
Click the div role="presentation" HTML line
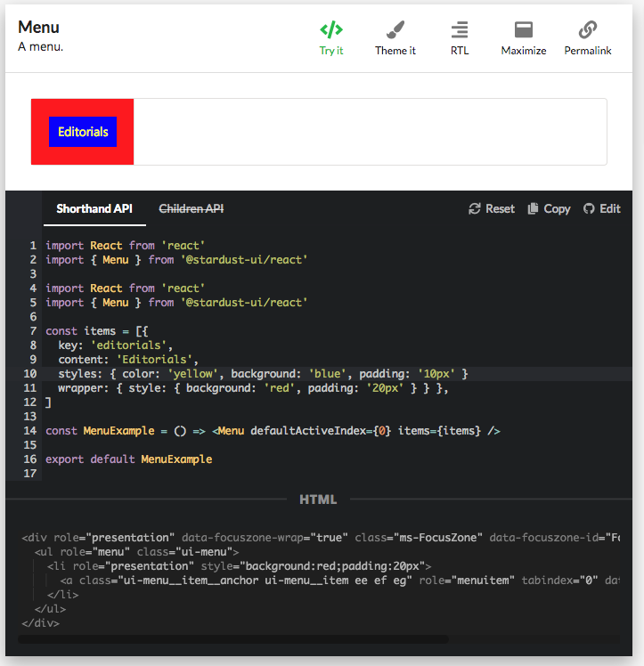click(x=321, y=538)
